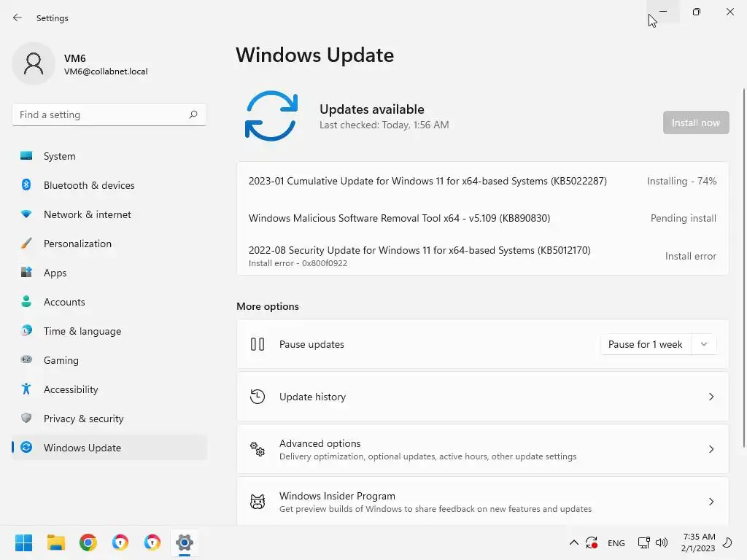The width and height of the screenshot is (747, 560).
Task: Click the Windows Insider cat icon
Action: point(258,502)
